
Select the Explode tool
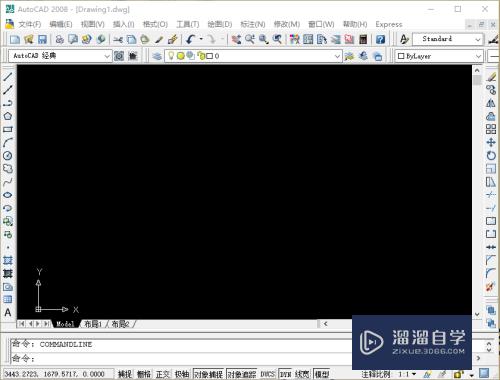491,286
